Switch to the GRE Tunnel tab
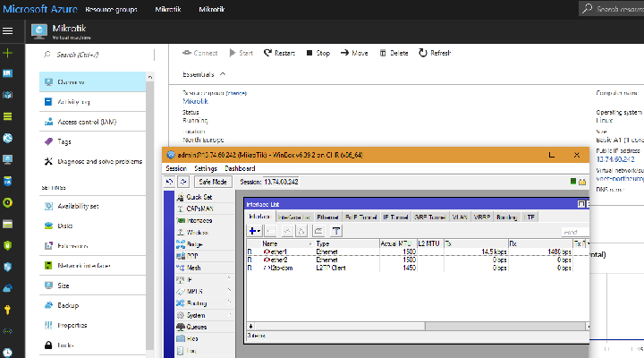The image size is (644, 358). [429, 217]
